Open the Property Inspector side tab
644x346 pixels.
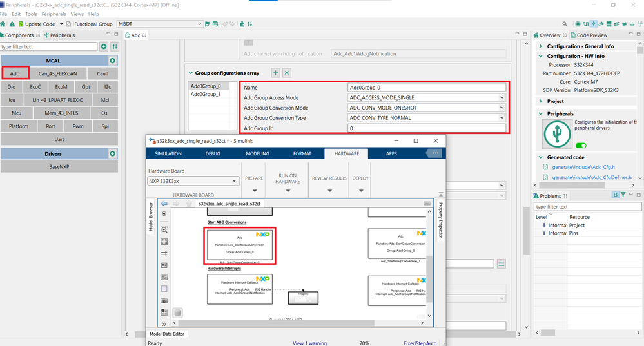click(x=441, y=220)
